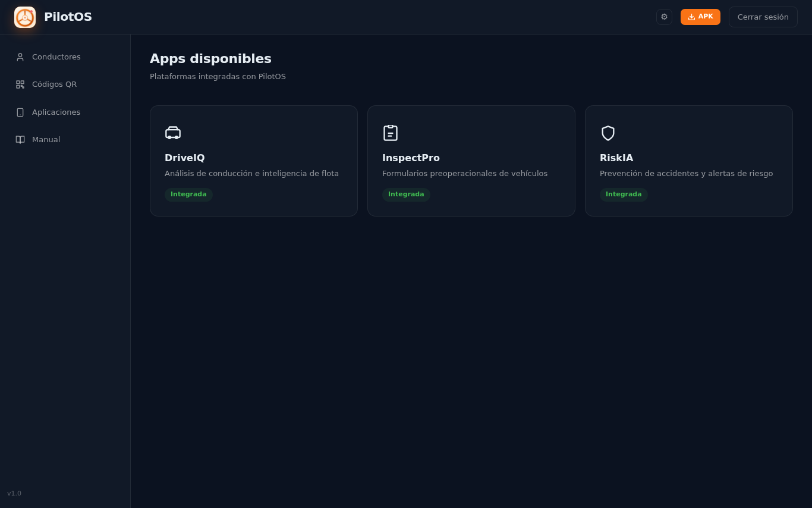
Task: Select Aplicaciones in the sidebar
Action: click(x=65, y=112)
